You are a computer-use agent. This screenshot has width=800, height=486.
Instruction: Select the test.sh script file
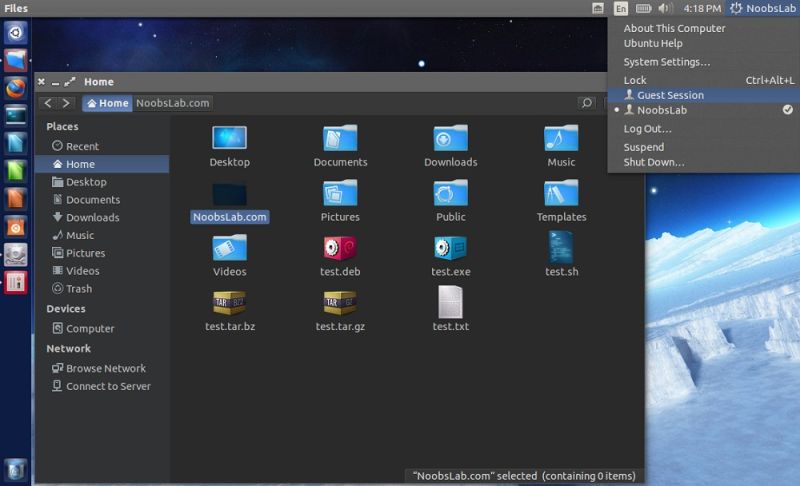561,247
